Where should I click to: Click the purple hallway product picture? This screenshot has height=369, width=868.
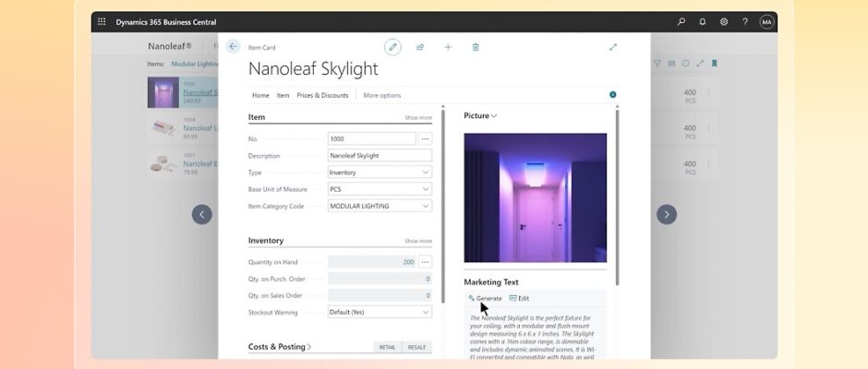[x=536, y=197]
